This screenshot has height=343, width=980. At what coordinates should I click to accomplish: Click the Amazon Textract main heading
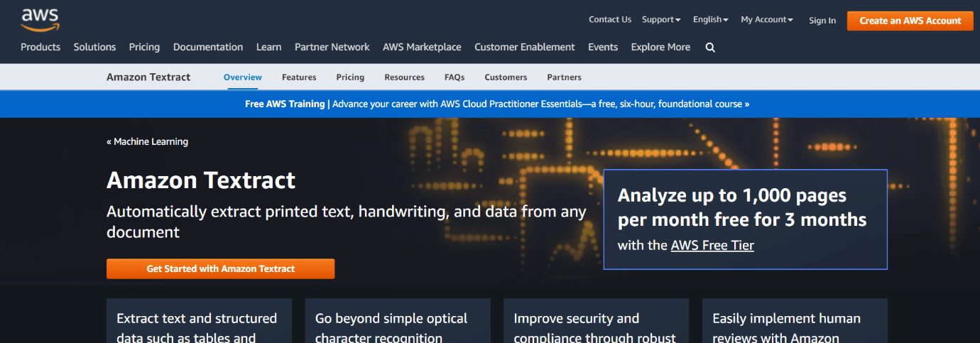tap(201, 180)
